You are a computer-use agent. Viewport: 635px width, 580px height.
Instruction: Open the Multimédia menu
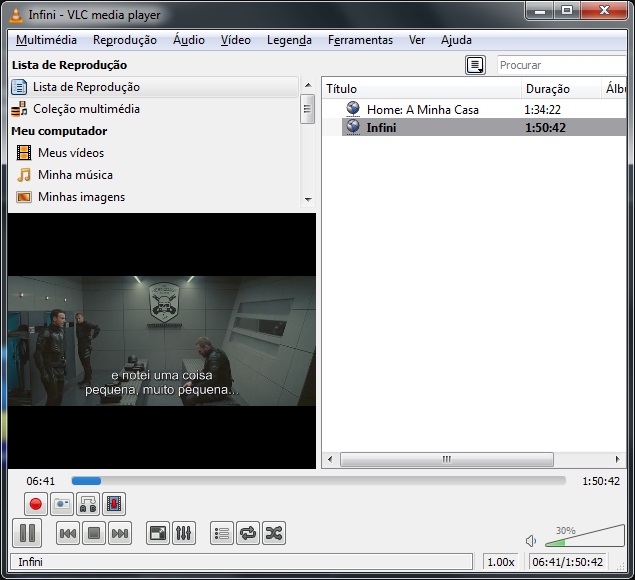46,40
